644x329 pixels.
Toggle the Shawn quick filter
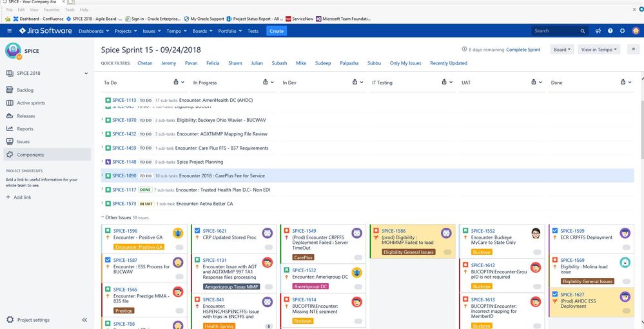click(235, 63)
